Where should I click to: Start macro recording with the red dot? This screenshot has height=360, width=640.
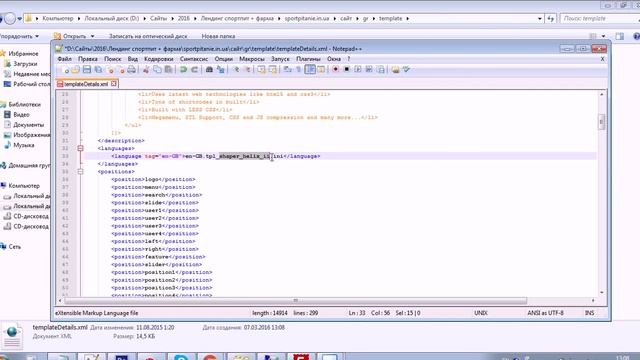(336, 70)
